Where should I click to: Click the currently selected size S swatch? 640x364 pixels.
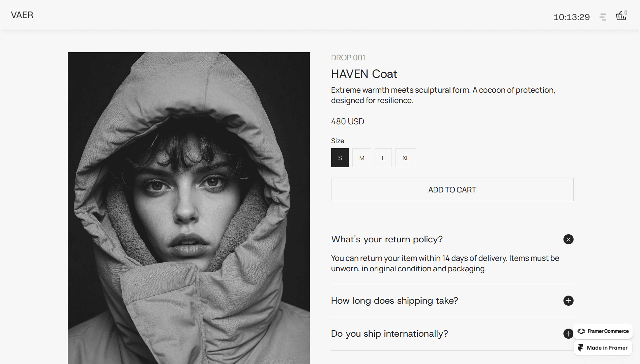(340, 158)
